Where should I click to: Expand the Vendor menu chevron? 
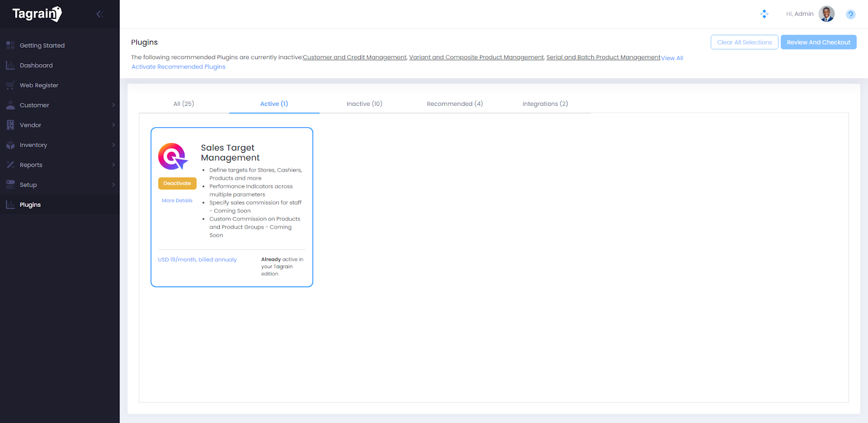[113, 125]
